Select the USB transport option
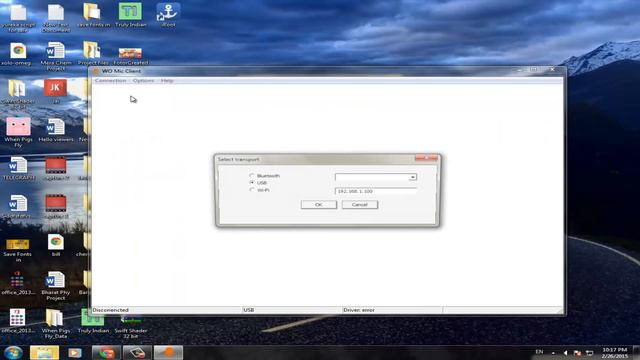The height and width of the screenshot is (360, 640). (x=252, y=182)
